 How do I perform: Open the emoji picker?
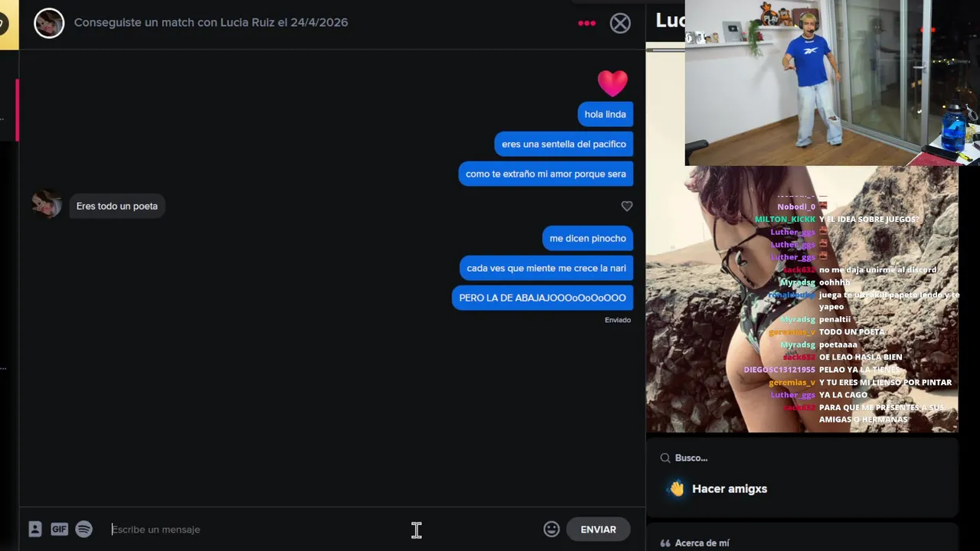[551, 529]
